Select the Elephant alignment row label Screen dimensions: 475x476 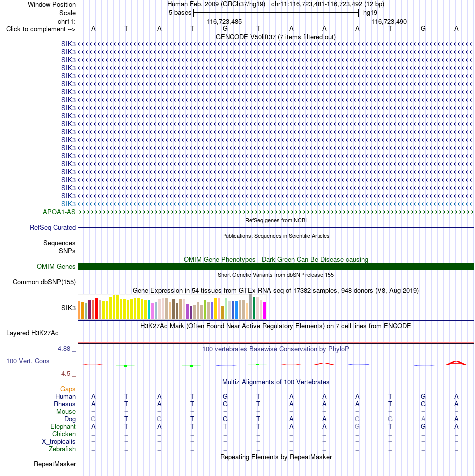pos(63,427)
